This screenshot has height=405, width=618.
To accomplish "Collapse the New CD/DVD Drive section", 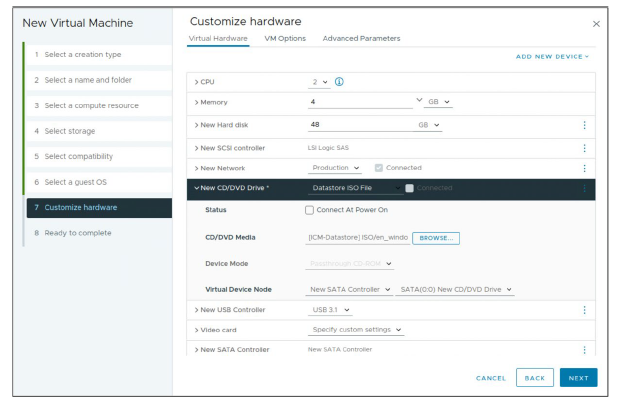I will [196, 188].
